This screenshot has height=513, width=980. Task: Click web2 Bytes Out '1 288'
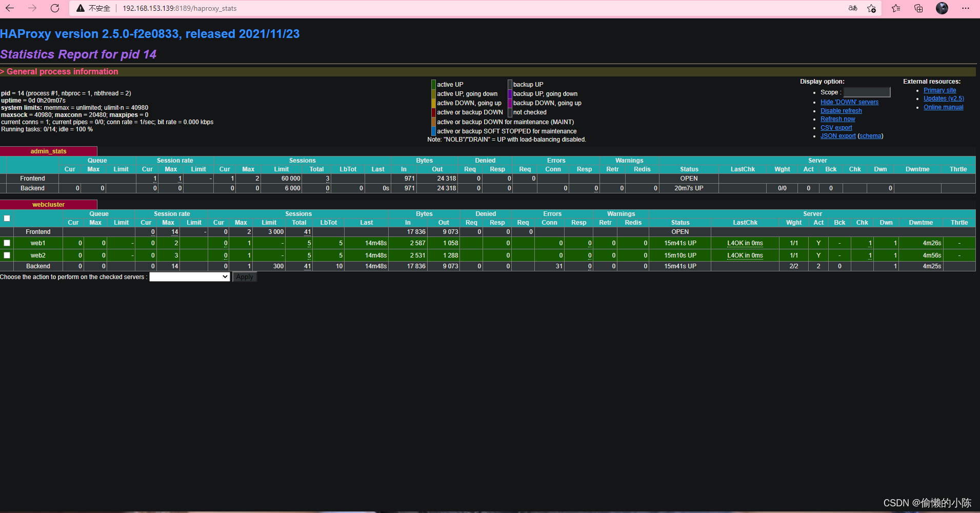451,255
